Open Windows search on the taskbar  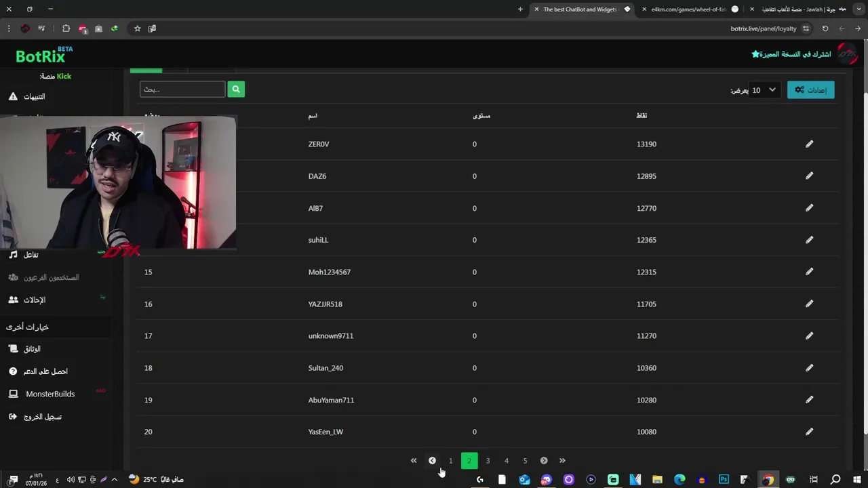835,480
